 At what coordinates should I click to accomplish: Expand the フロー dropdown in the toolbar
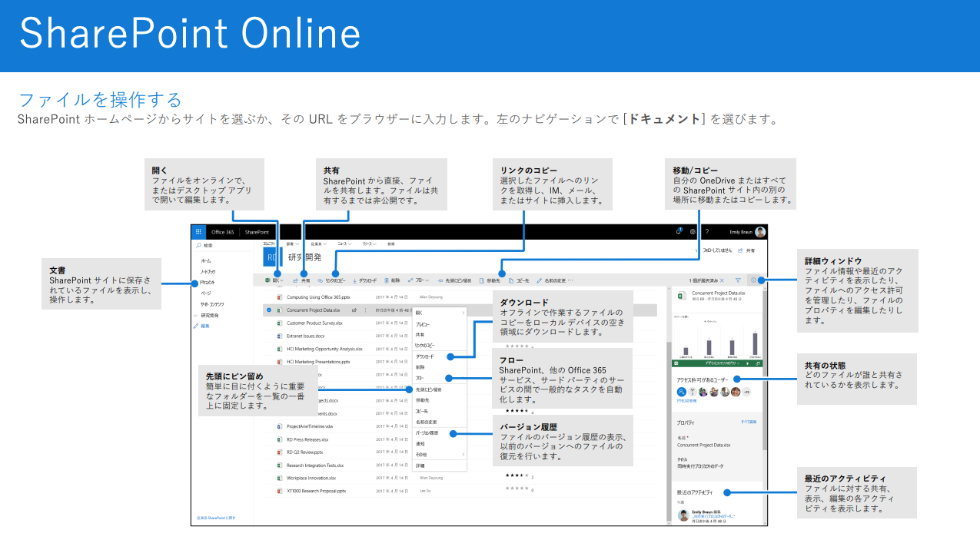coord(427,280)
